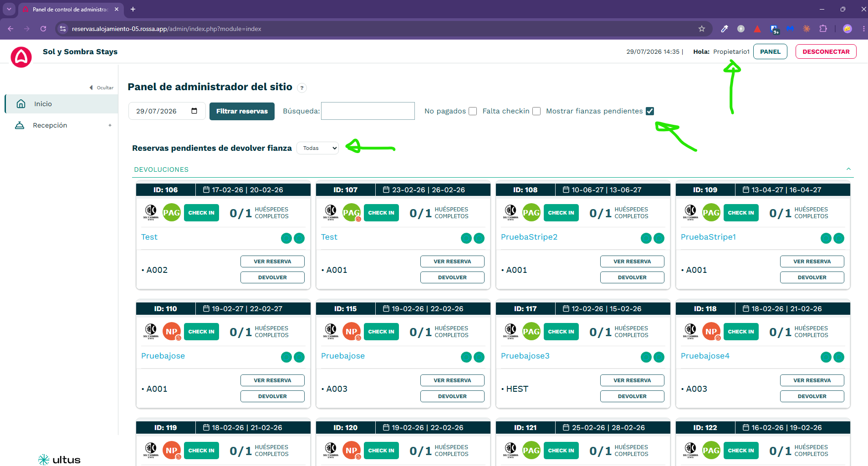Open the Todas filter dropdown
Viewport: 868px width, 466px height.
pos(317,148)
